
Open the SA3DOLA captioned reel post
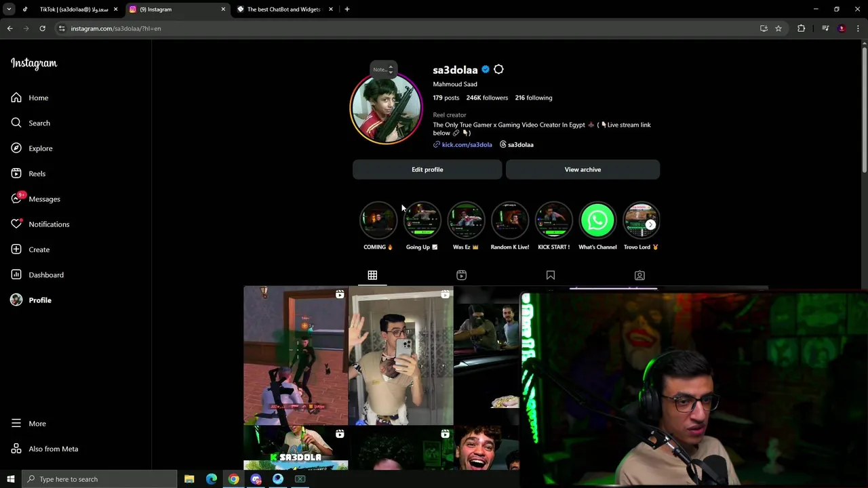296,448
